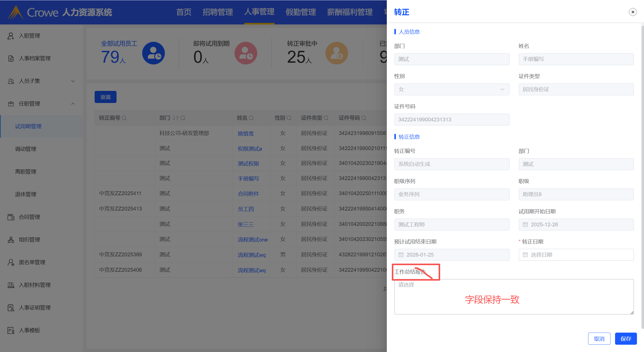This screenshot has width=644, height=352.
Task: Click the 入职管理 sidebar icon
Action: click(11, 36)
